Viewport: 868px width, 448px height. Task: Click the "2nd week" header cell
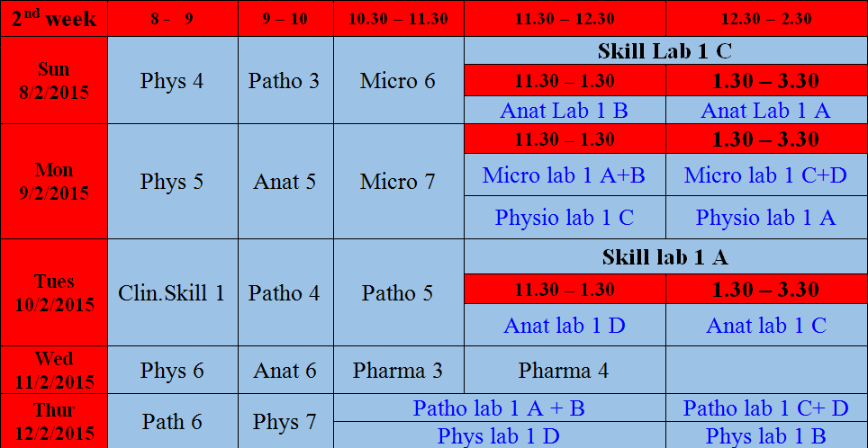click(x=54, y=18)
